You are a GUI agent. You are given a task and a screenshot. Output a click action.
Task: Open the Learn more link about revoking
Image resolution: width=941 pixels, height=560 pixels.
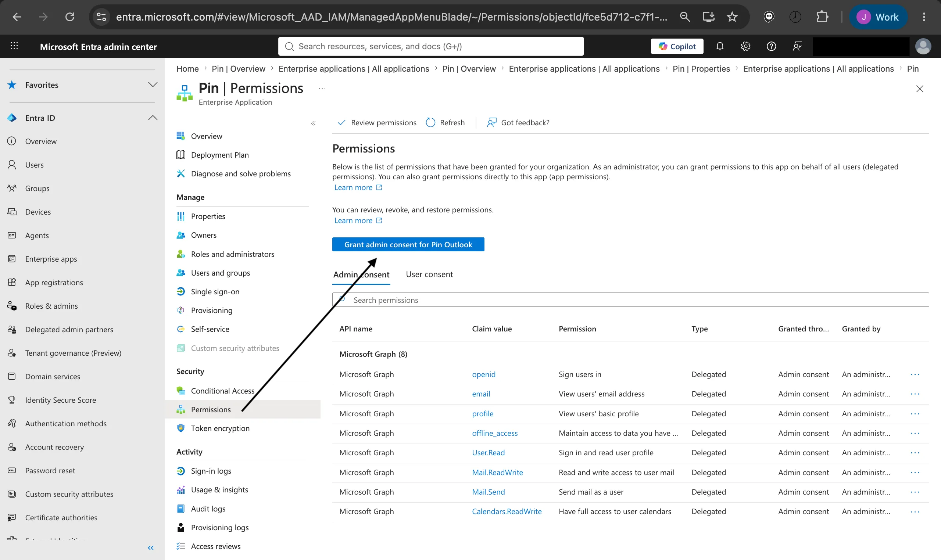click(x=358, y=221)
